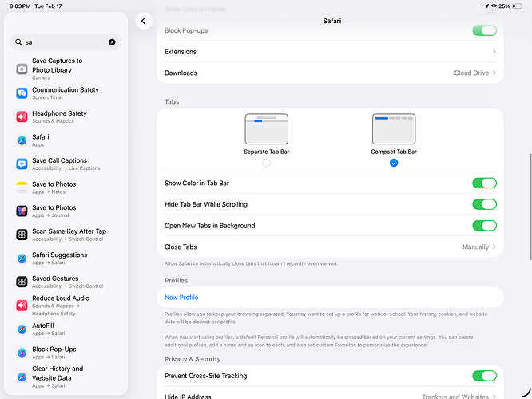Viewport: 532px width, 399px height.
Task: Open the Close Tabs row
Action: click(330, 247)
